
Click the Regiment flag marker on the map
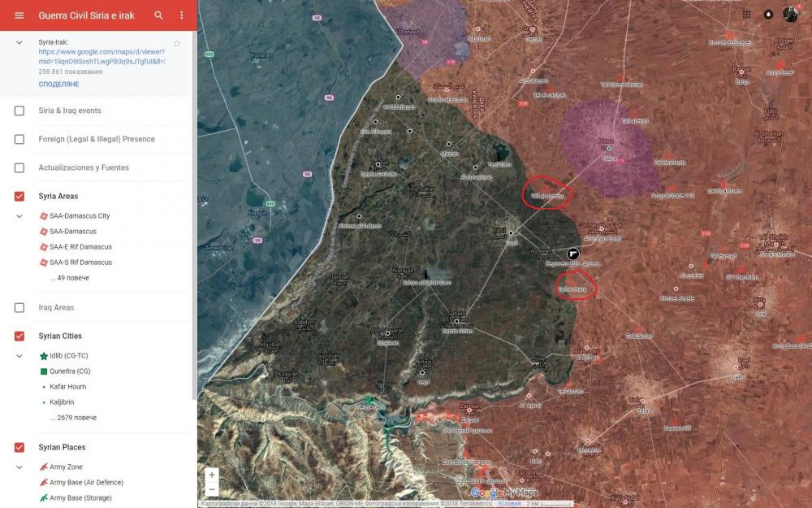pyautogui.click(x=572, y=254)
